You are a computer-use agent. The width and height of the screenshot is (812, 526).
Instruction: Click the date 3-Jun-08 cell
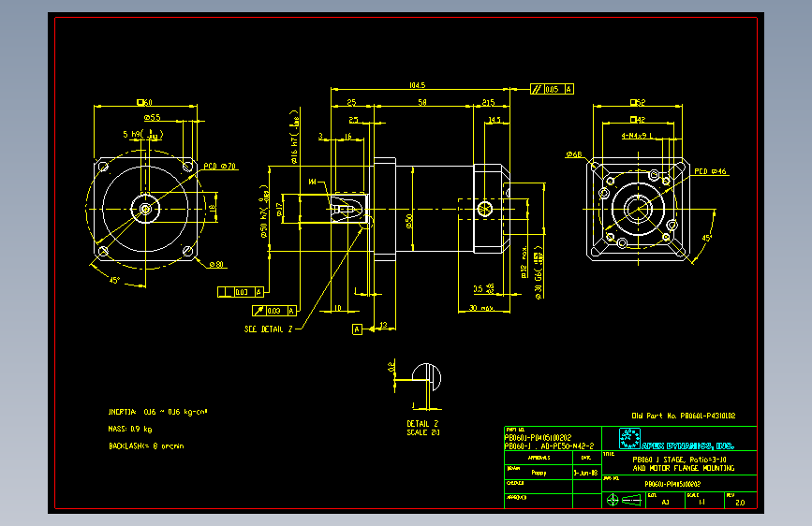[x=585, y=473]
